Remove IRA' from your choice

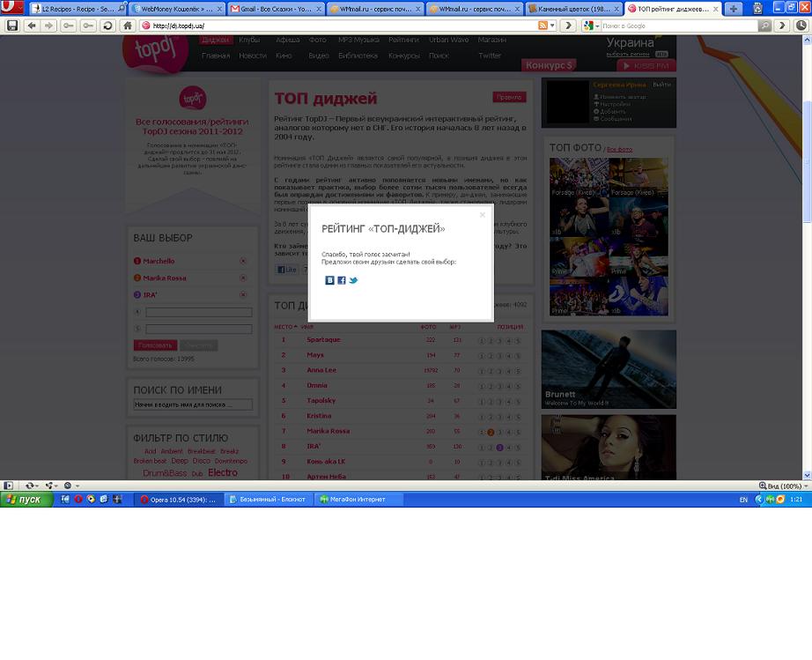coord(243,295)
